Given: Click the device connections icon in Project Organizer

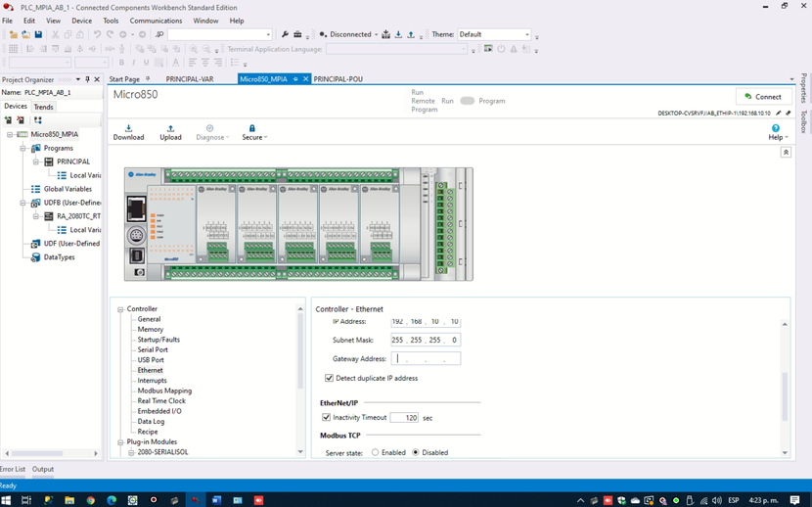Looking at the screenshot, I should point(38,120).
